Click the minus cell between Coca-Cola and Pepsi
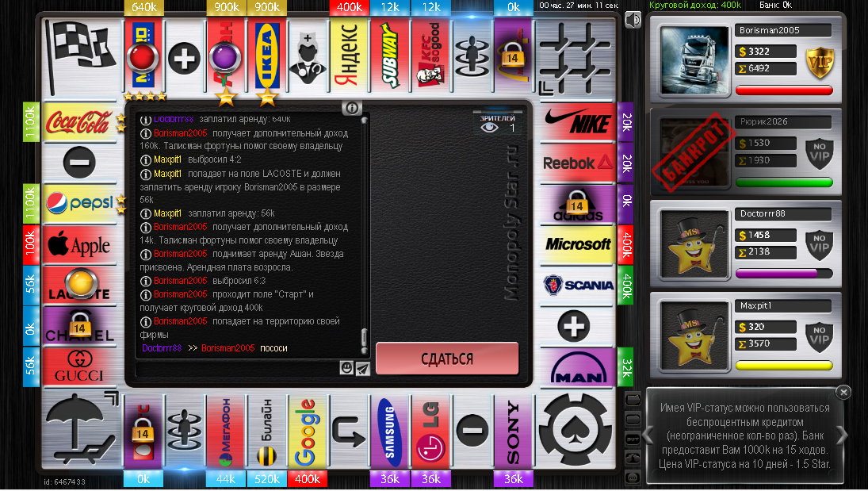This screenshot has width=868, height=491. click(x=79, y=163)
